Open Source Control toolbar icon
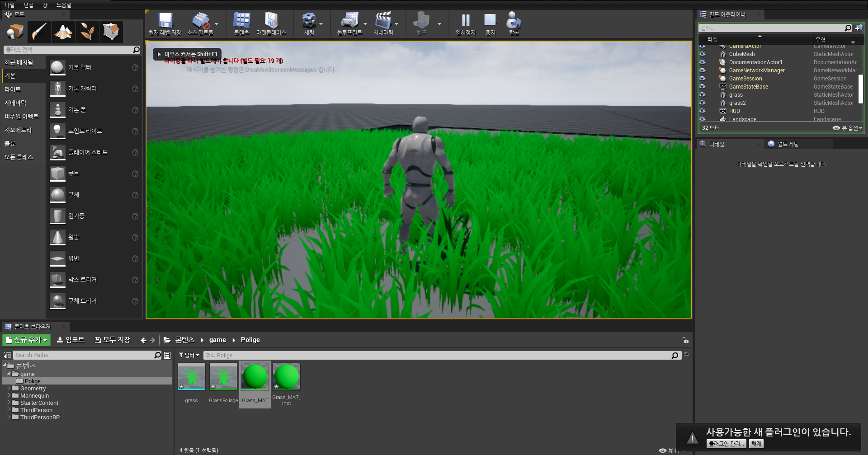Screen dimensions: 868x455 click(200, 24)
